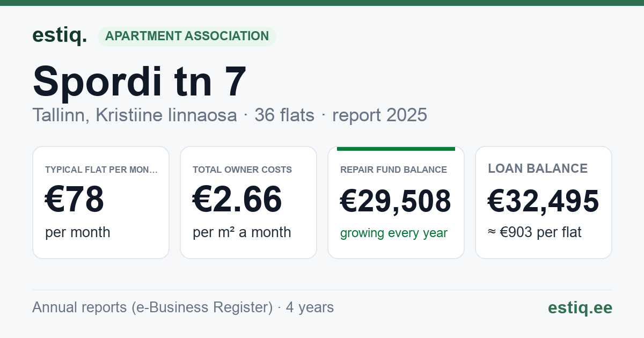Open the Total owner costs card

pyautogui.click(x=248, y=202)
